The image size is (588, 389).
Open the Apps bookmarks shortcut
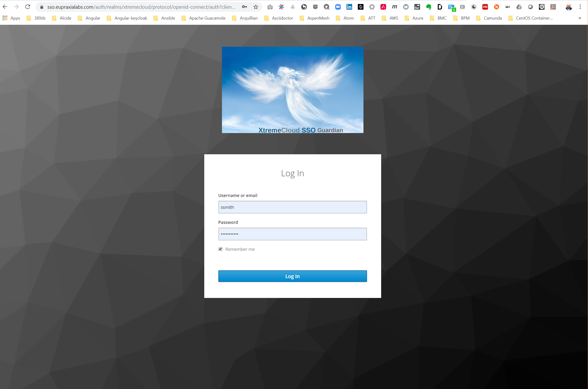(x=11, y=18)
